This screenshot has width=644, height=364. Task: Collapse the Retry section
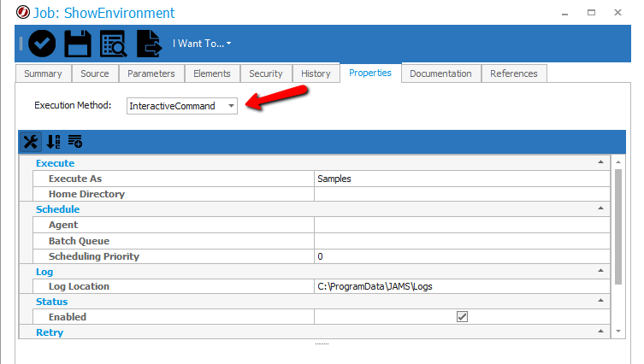pyautogui.click(x=600, y=332)
